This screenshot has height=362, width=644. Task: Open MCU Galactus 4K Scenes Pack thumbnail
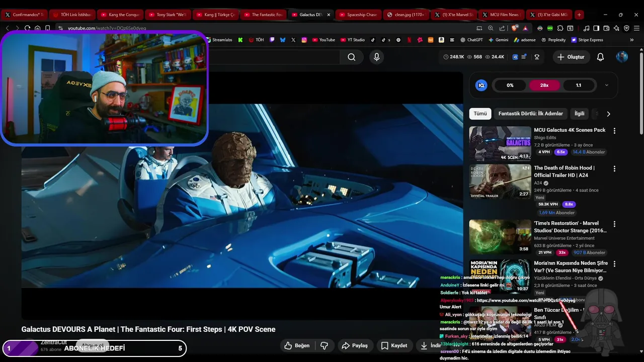point(500,143)
